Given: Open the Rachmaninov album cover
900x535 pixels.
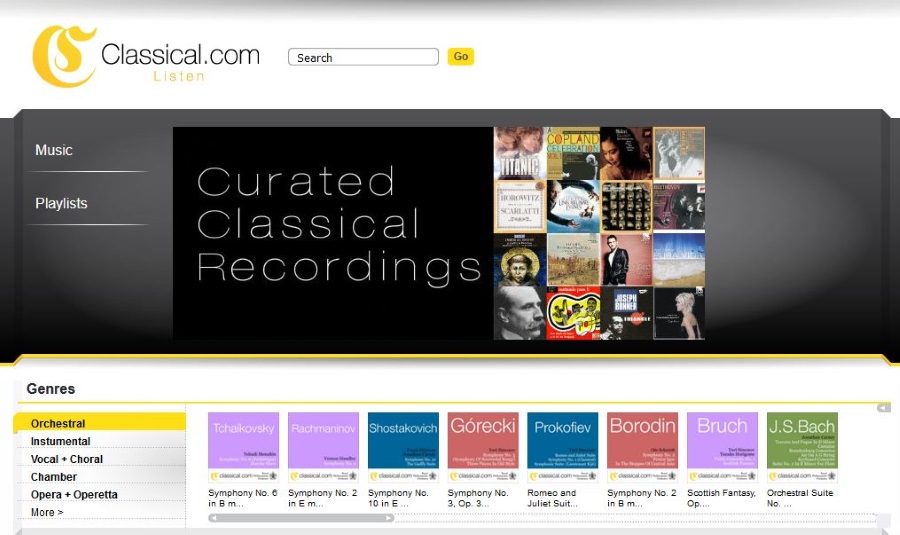Looking at the screenshot, I should pos(323,447).
